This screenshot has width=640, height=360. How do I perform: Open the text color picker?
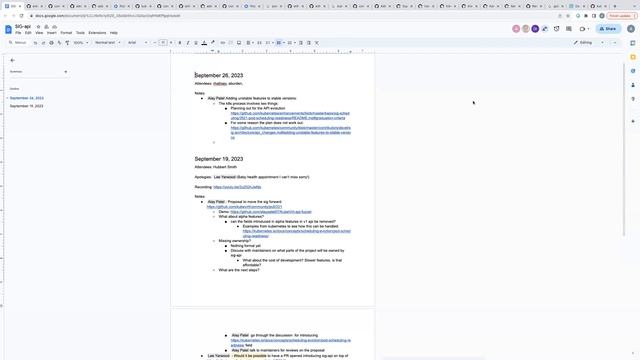[204, 42]
